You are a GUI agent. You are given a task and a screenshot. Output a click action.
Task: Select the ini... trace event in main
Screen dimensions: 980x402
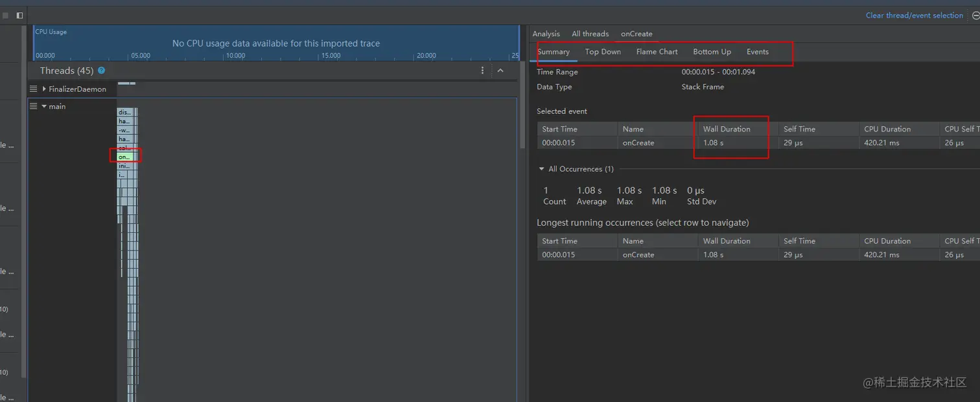click(124, 166)
